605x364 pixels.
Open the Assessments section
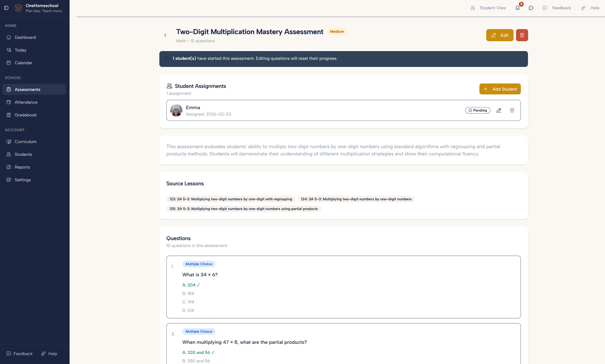(x=27, y=89)
